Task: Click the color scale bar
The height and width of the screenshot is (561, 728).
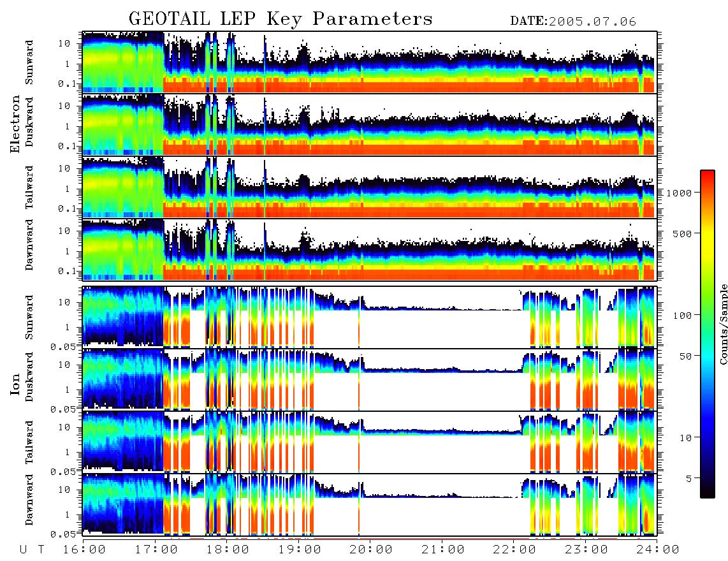Action: tap(707, 334)
